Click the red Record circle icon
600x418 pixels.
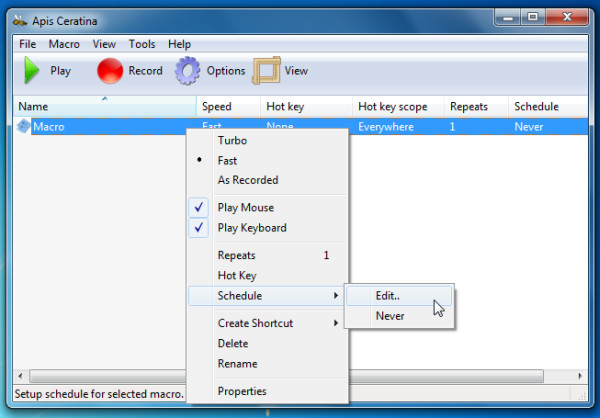pos(110,71)
